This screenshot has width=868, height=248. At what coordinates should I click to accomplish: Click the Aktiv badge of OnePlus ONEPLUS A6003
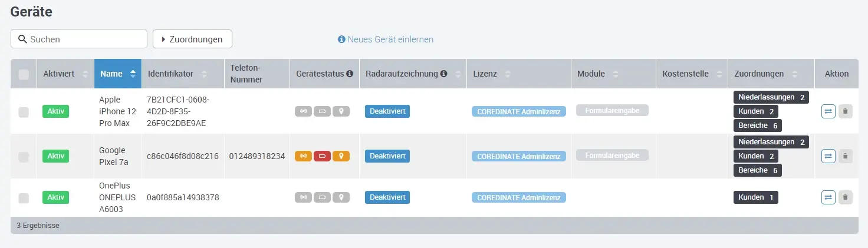[x=55, y=197]
